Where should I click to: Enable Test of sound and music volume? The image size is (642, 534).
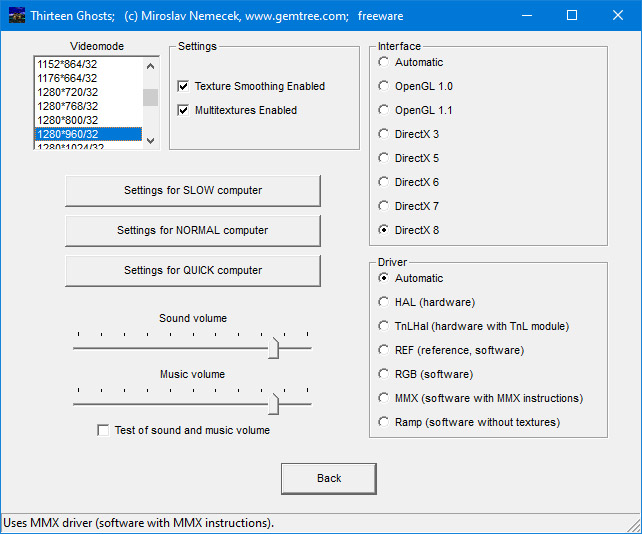point(103,431)
